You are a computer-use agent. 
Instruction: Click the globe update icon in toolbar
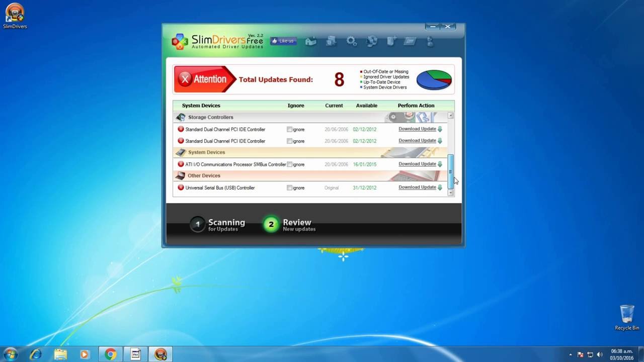pyautogui.click(x=372, y=41)
